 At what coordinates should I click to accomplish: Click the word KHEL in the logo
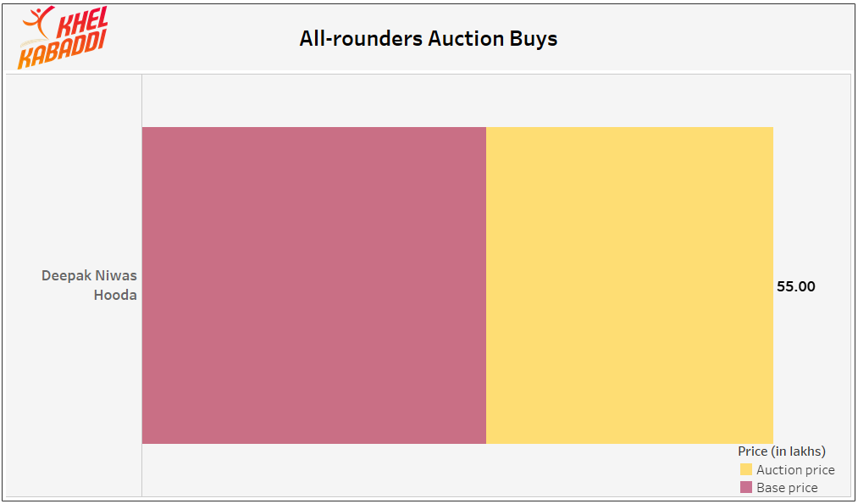click(x=82, y=23)
